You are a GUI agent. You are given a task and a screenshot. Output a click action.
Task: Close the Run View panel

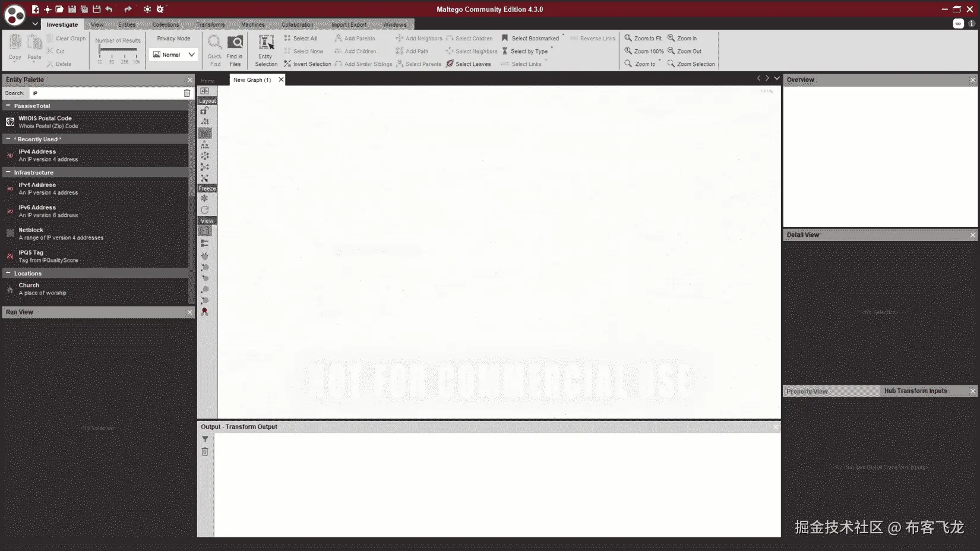(x=189, y=312)
